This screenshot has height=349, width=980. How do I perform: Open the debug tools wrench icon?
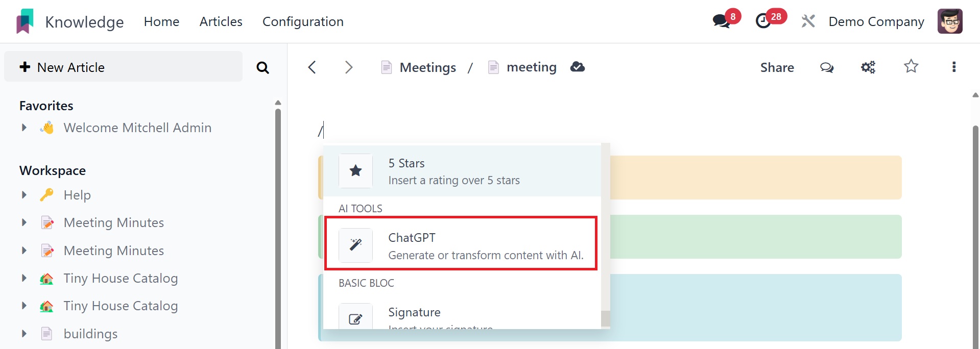tap(808, 21)
